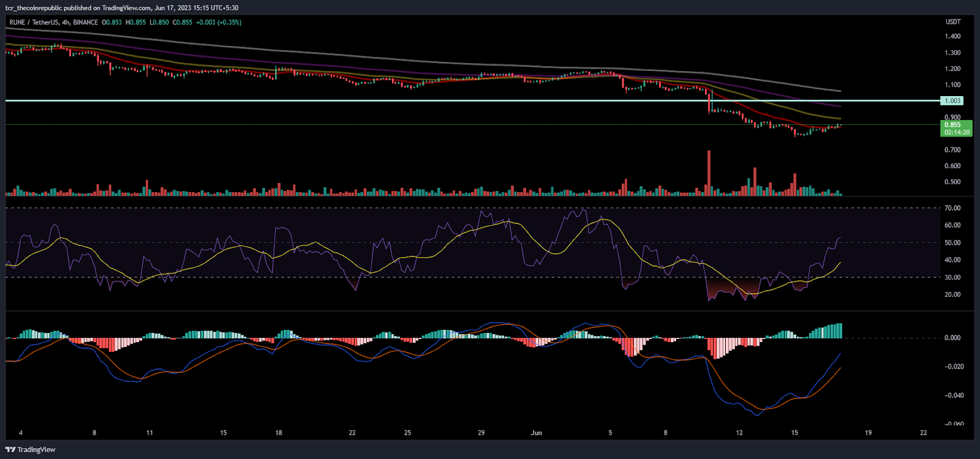Click the tcr_thecoinrepublic publisher caption at top

pos(122,8)
